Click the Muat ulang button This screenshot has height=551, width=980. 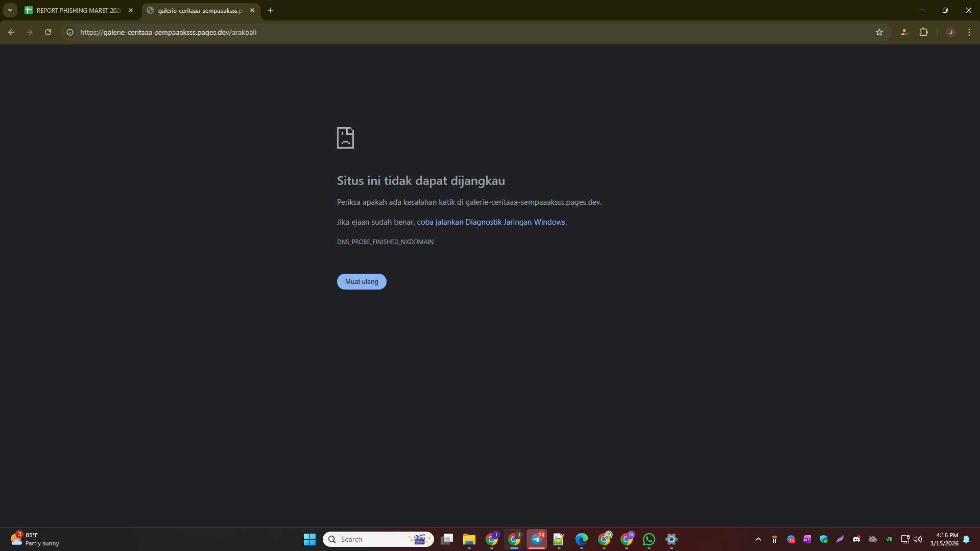tap(362, 281)
